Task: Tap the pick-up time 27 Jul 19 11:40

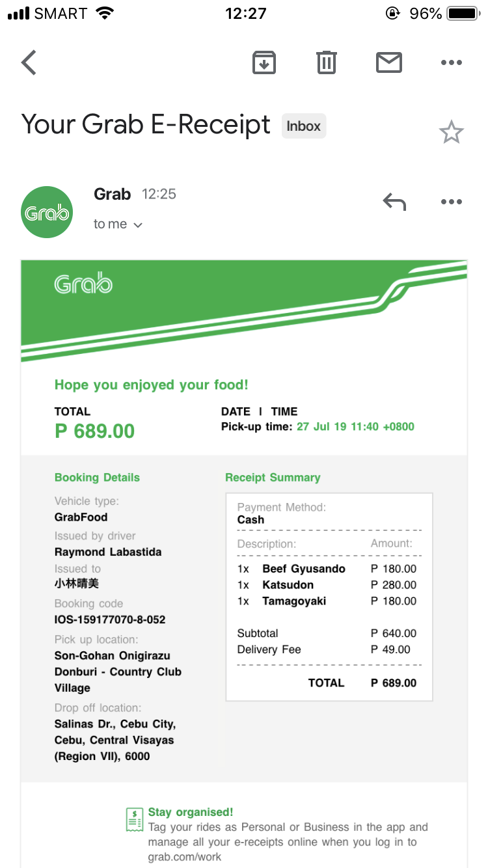Action: click(355, 427)
